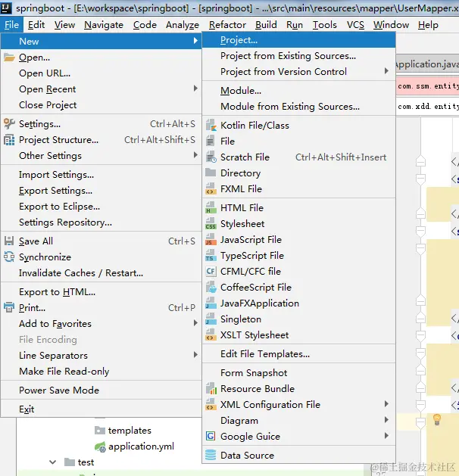Click the Directory folder icon
Viewport: 459px width, 476px height.
(x=211, y=173)
